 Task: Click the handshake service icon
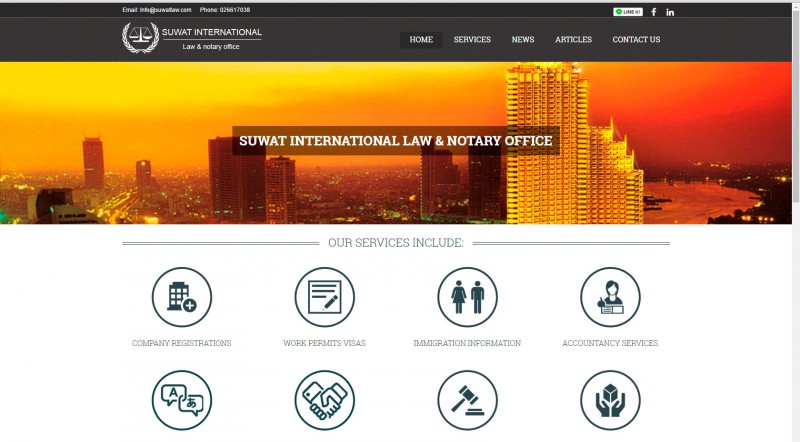[x=324, y=400]
